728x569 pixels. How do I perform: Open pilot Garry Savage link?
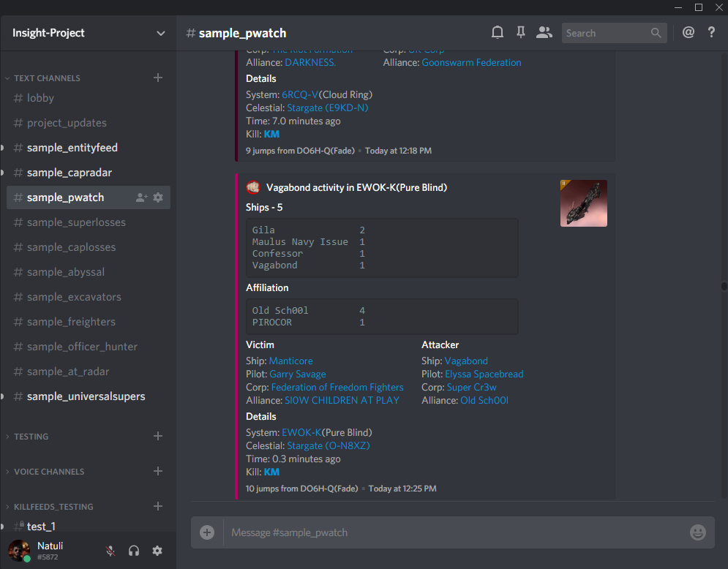pos(298,374)
